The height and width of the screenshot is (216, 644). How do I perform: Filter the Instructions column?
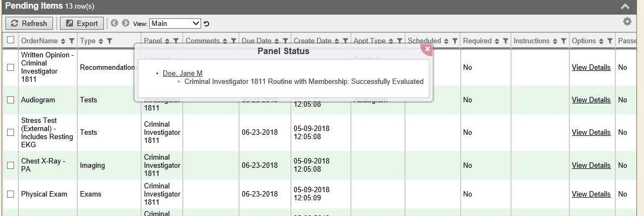pyautogui.click(x=563, y=41)
